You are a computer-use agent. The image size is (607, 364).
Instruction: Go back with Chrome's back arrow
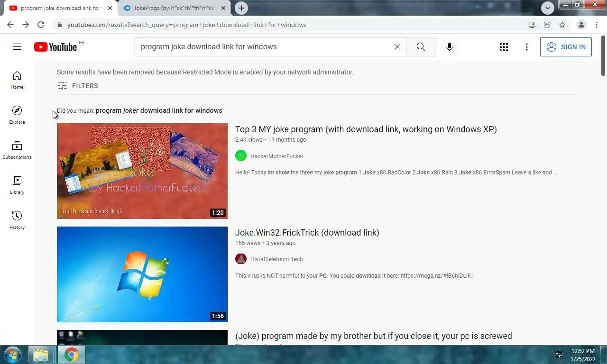10,25
